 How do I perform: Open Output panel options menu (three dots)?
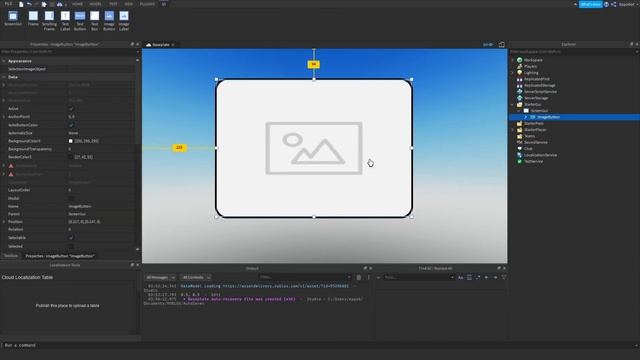[369, 277]
